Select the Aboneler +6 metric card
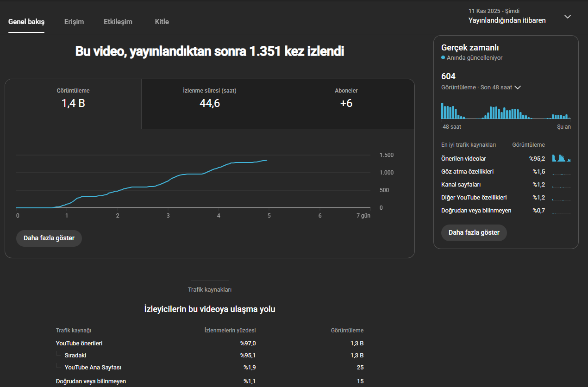This screenshot has height=387, width=588. point(346,104)
